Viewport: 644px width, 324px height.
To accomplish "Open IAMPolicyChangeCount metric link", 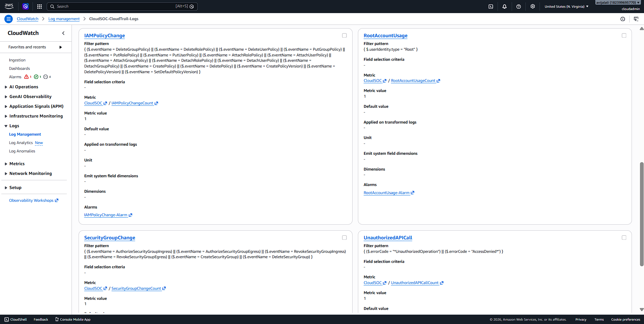I will (x=135, y=103).
